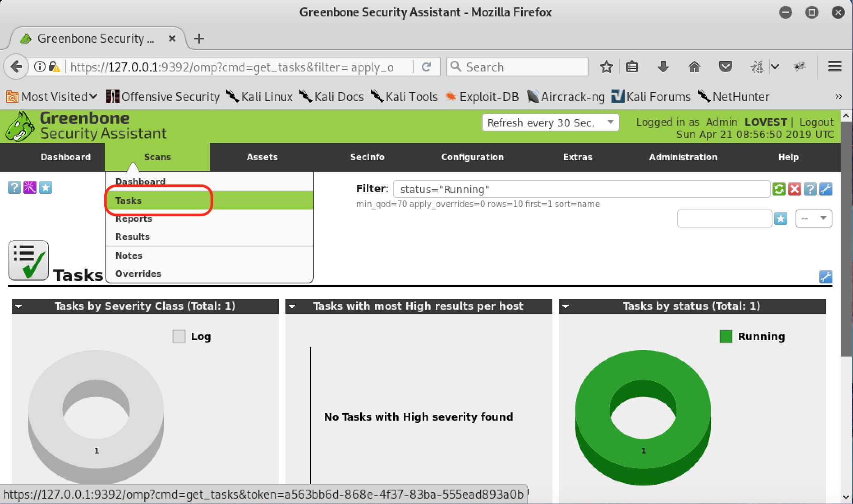Click the Help menu tab
This screenshot has width=853, height=504.
coord(788,157)
